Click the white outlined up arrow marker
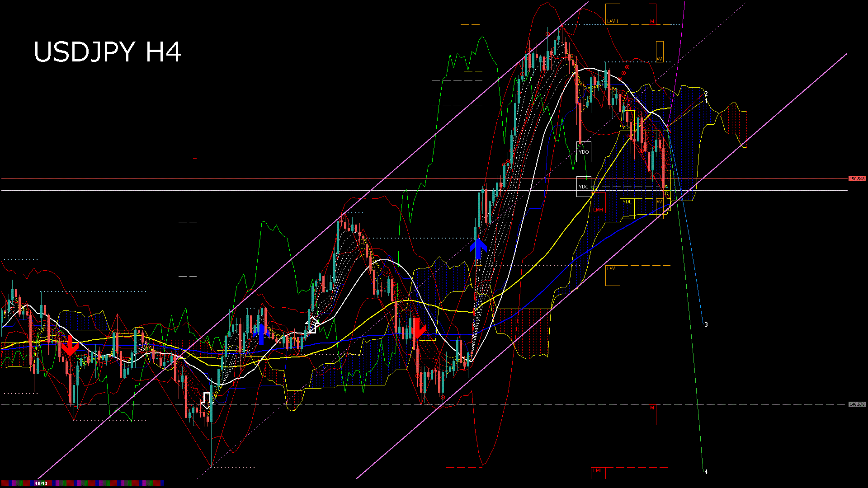Screen dimensions: 868x488 [312, 324]
